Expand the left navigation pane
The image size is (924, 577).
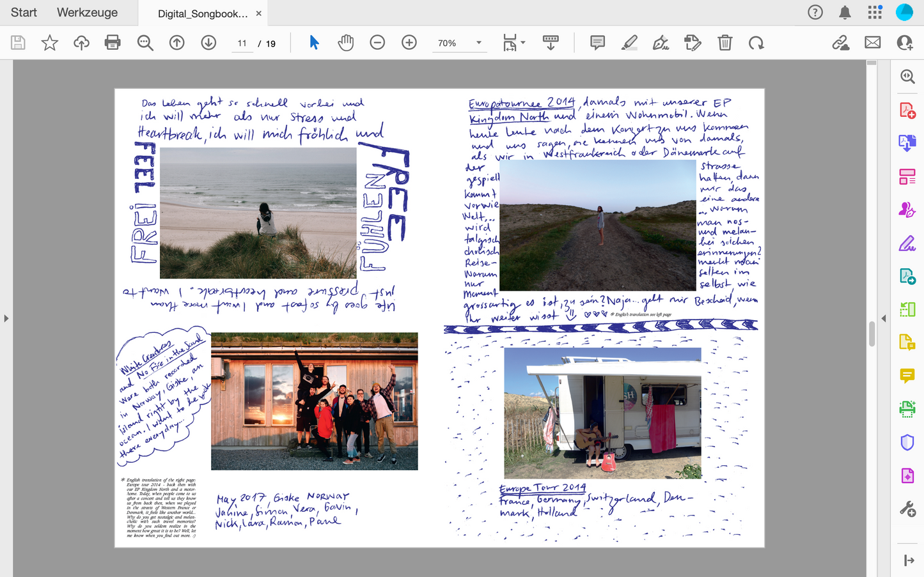(6, 318)
